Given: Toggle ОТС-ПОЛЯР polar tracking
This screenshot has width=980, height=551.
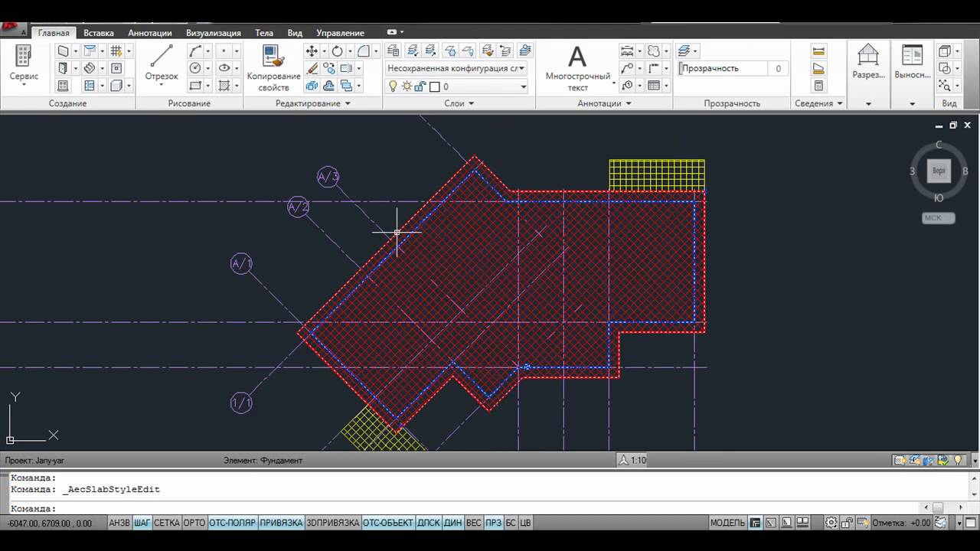Looking at the screenshot, I should pyautogui.click(x=233, y=523).
